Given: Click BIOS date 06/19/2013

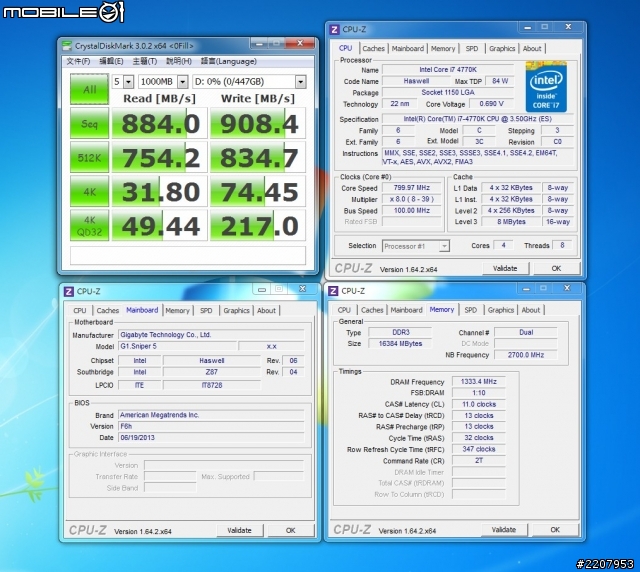Looking at the screenshot, I should 211,438.
